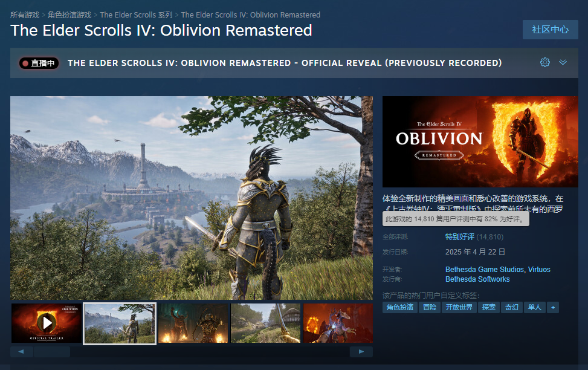Viewport: 588px width, 370px height.
Task: Open the 单人 tag
Action: [534, 307]
